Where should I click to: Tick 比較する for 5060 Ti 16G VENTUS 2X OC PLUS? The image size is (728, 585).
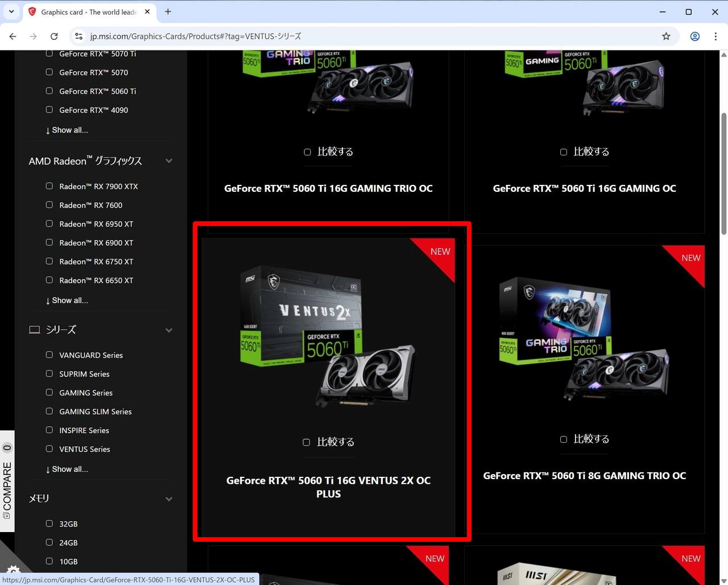307,442
